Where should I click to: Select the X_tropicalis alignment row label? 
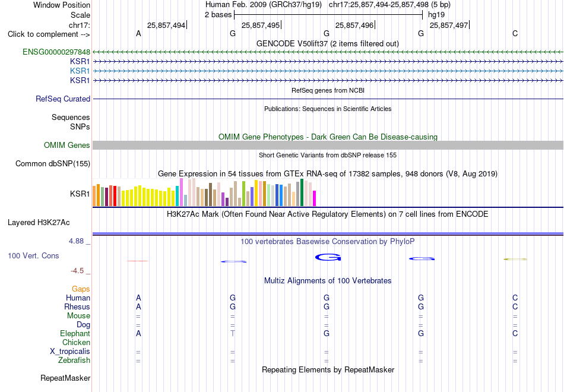70,352
